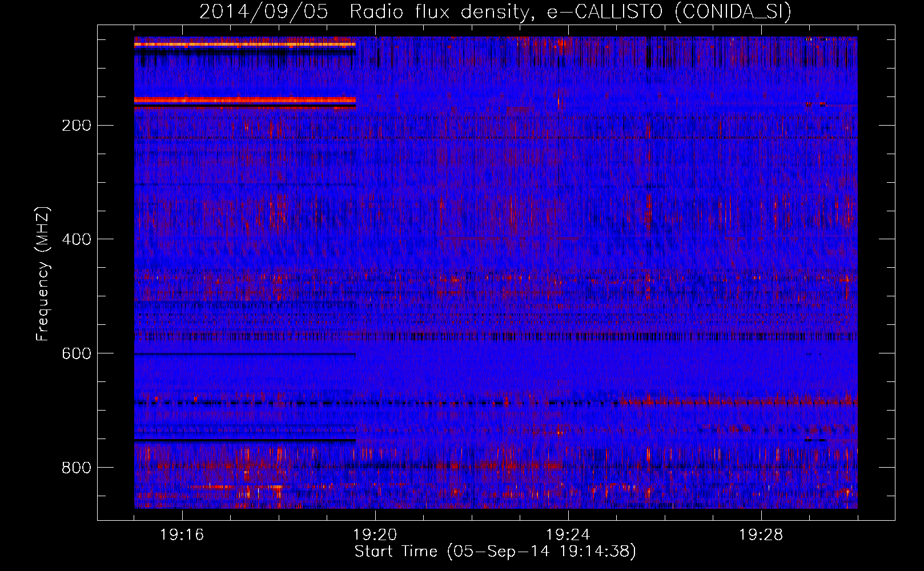
Task: Click the 400 frequency tick label
Action: click(x=77, y=240)
